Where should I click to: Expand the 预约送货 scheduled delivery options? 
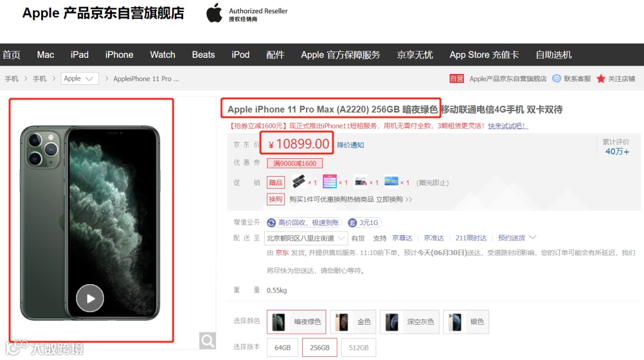517,238
